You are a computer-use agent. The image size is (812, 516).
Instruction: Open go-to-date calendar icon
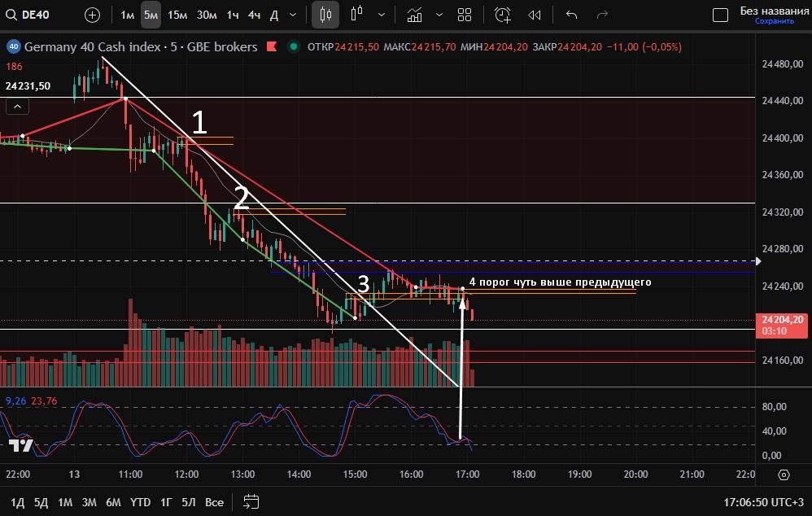point(251,501)
